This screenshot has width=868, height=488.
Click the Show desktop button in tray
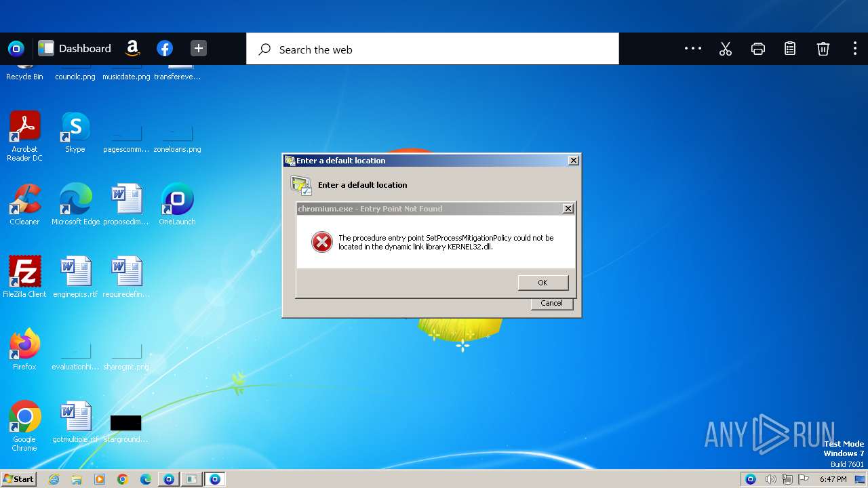click(860, 479)
